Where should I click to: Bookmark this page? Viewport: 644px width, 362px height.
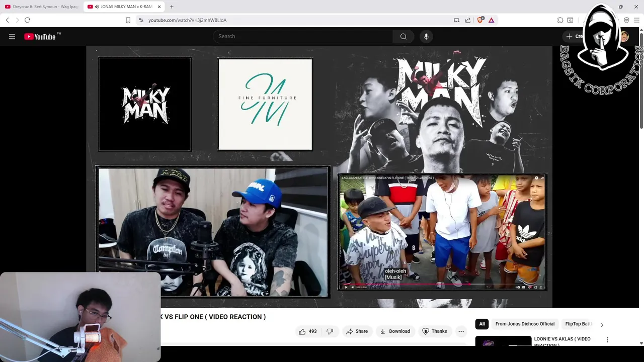(128, 20)
